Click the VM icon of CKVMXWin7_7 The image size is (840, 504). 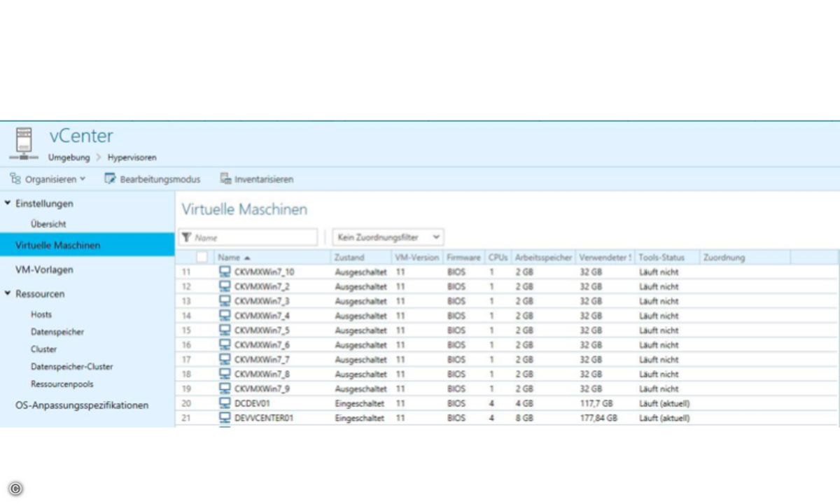225,360
